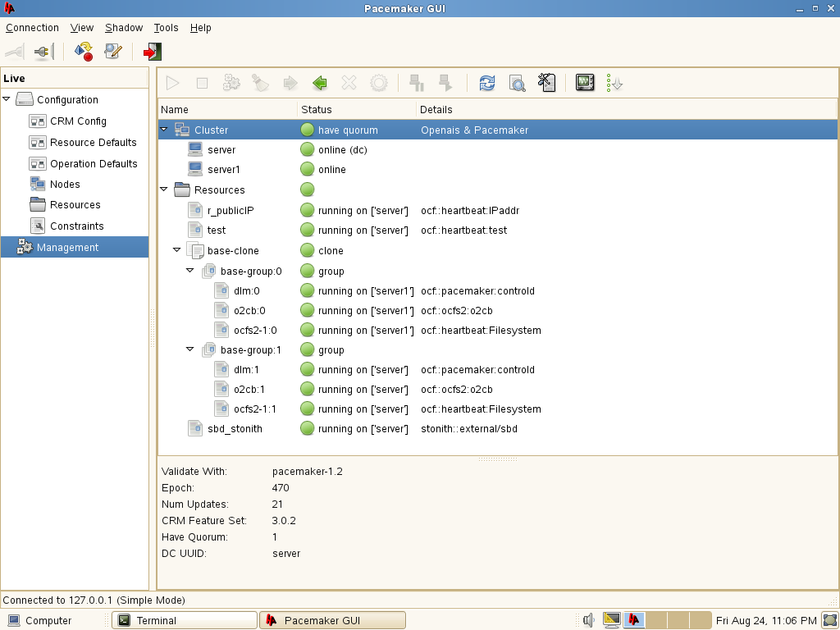Screen dimensions: 840x630
Task: Open the View menu
Action: [82, 28]
